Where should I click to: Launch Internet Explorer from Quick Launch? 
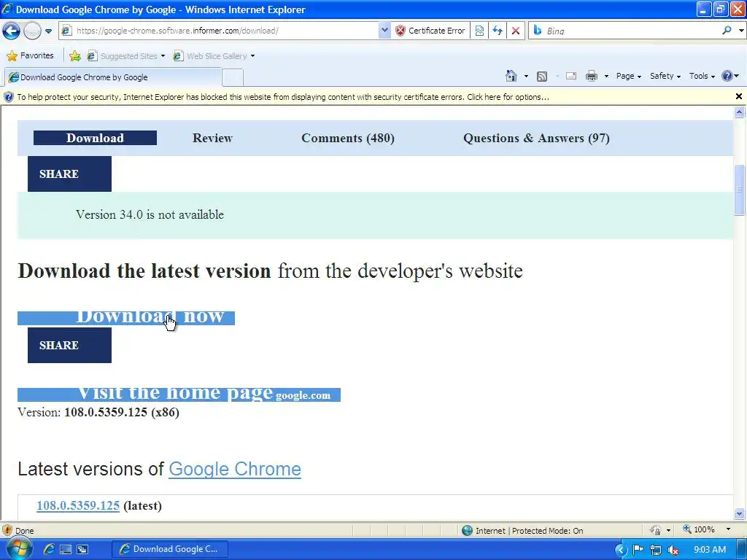[x=49, y=549]
